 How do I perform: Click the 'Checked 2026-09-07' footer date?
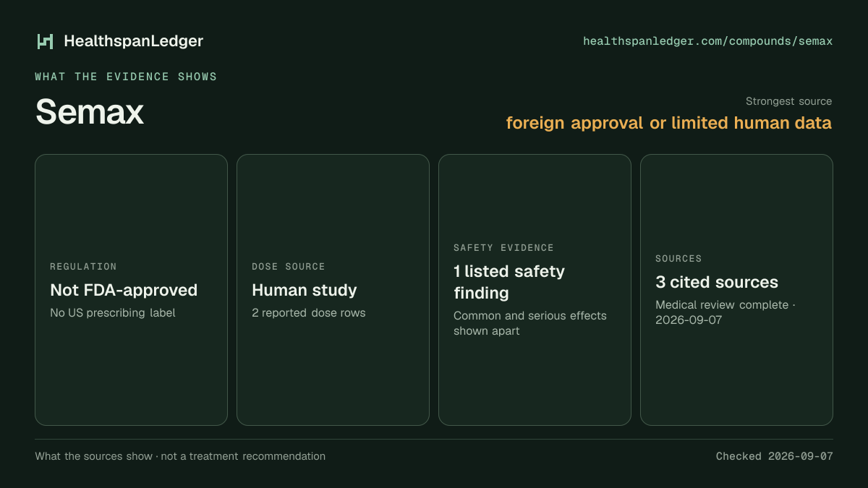tap(775, 456)
